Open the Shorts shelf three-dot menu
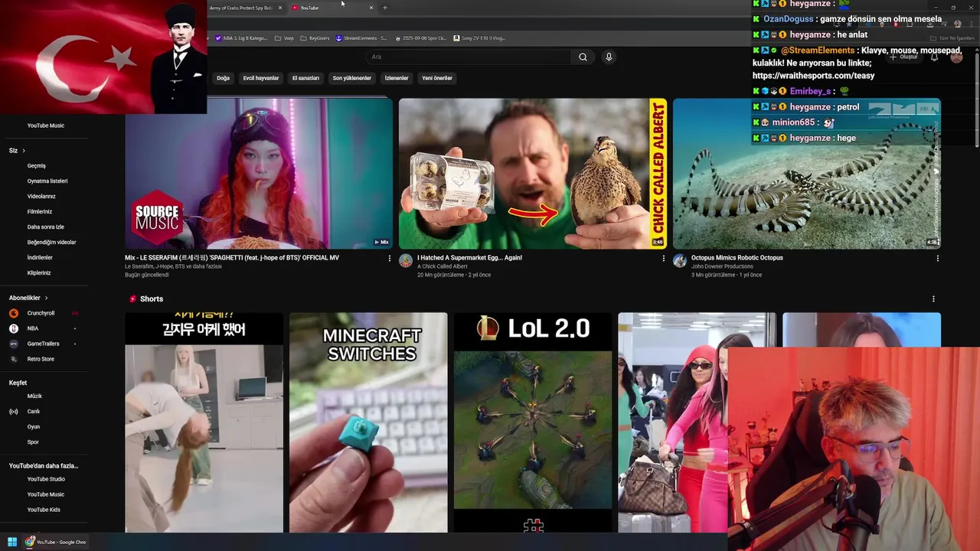980x551 pixels. pos(933,299)
